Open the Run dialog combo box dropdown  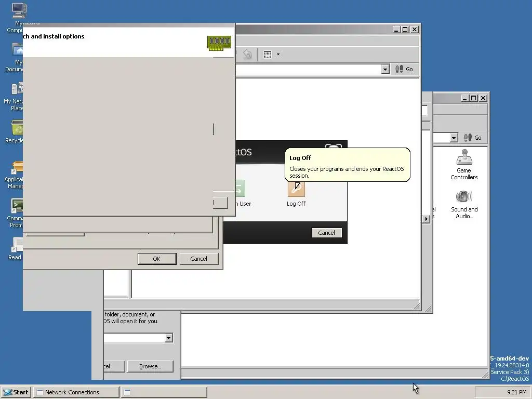coord(169,338)
